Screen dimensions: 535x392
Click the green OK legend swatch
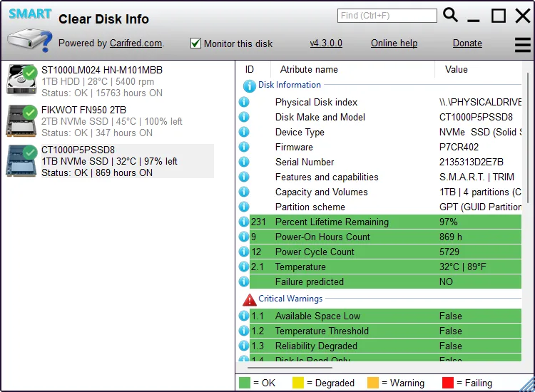coord(245,383)
